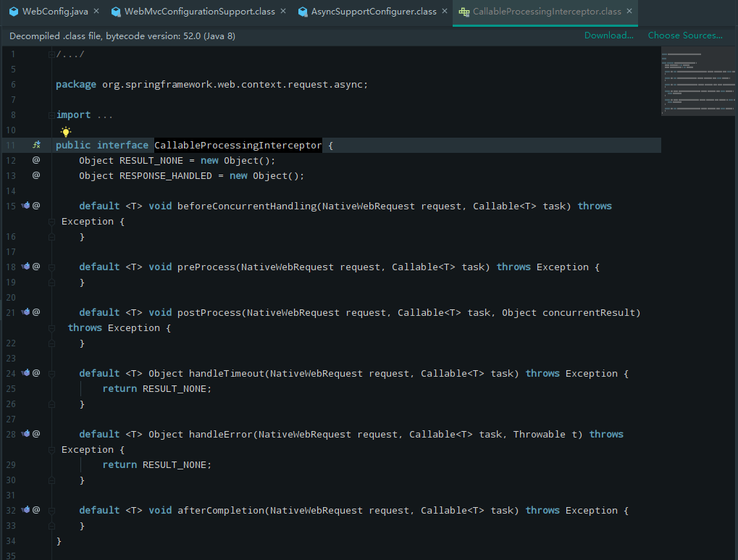Click the lightbulb intention icon above the interface declaration
The width and height of the screenshot is (738, 560).
coord(65,131)
